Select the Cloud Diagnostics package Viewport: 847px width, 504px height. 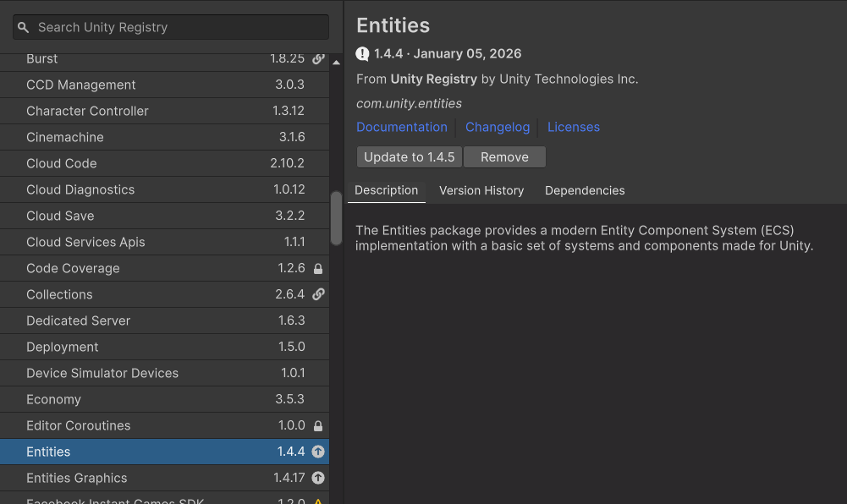point(164,189)
